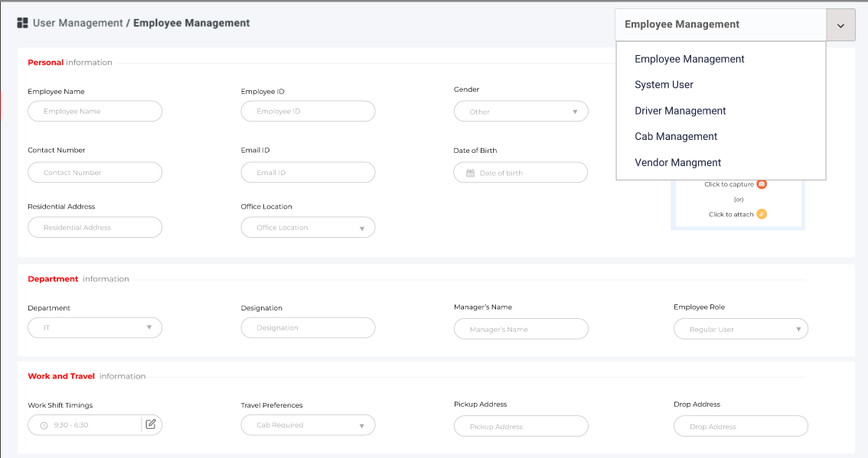Collapse the menu using the top-right chevron
This screenshot has height=458, width=868.
tap(840, 25)
